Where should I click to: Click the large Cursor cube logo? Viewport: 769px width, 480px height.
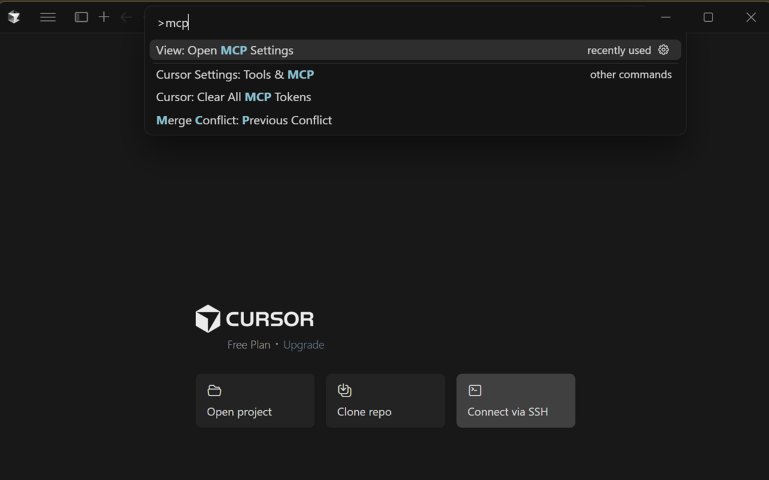208,319
